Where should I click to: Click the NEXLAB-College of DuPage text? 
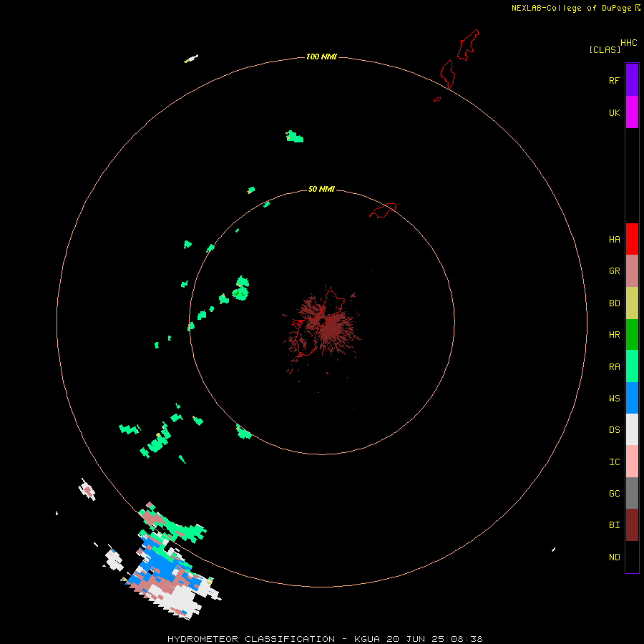(x=571, y=8)
